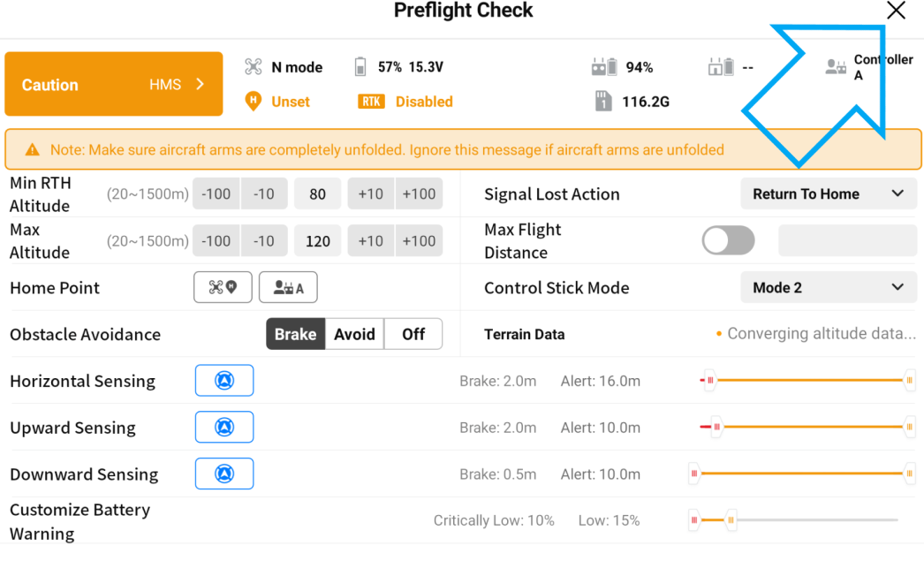Set home point to aircraft location icon
Screen dimensions: 924x561
(x=223, y=287)
